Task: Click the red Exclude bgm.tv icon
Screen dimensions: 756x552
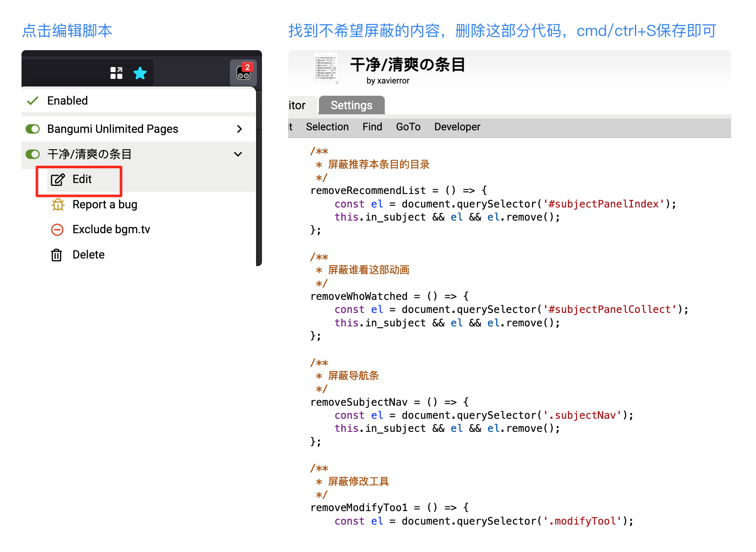Action: pyautogui.click(x=57, y=230)
